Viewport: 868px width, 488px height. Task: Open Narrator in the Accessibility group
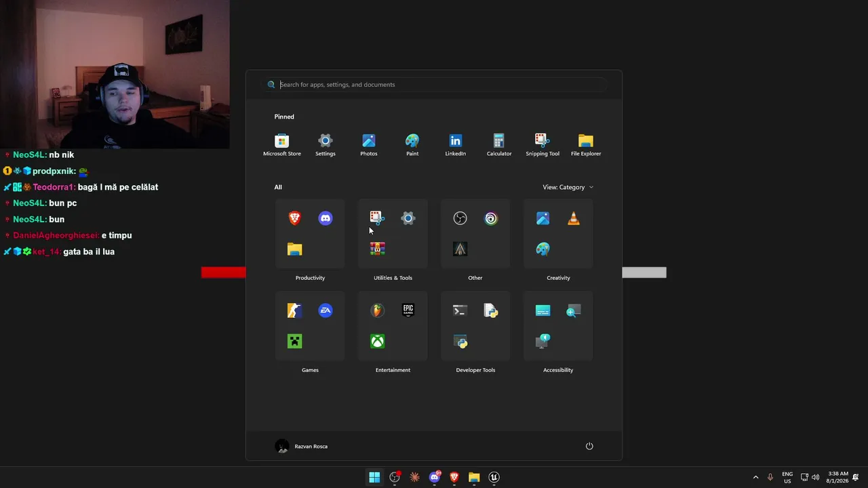[543, 341]
